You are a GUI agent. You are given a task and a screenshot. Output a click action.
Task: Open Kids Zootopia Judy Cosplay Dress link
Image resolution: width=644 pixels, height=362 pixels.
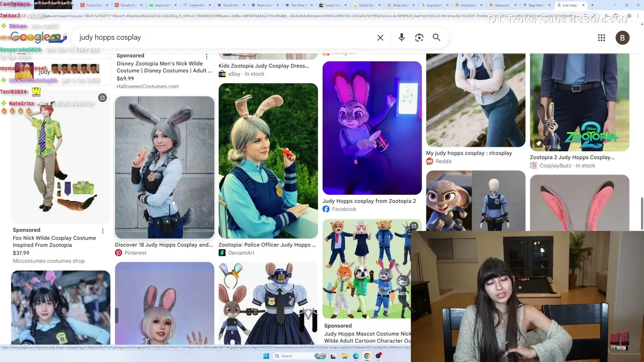(x=264, y=66)
